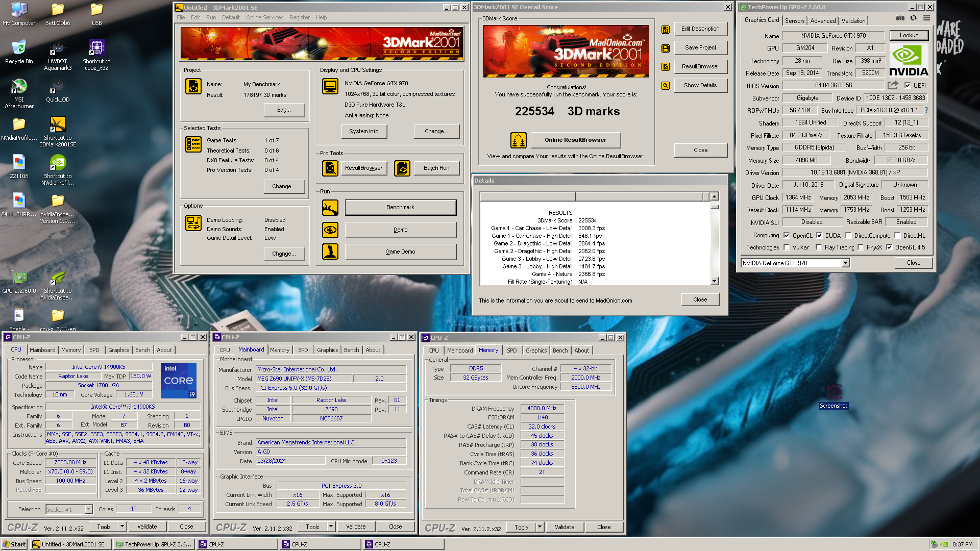This screenshot has width=980, height=551.
Task: Toggle the CUDA checkbox
Action: [819, 235]
